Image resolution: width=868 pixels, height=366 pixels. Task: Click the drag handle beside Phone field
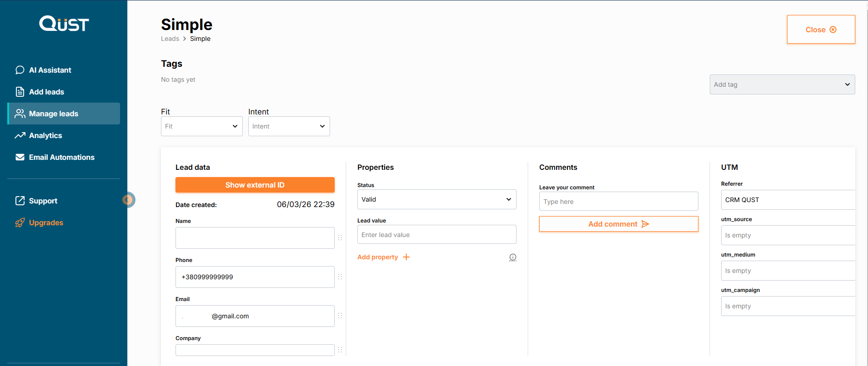[x=340, y=277]
